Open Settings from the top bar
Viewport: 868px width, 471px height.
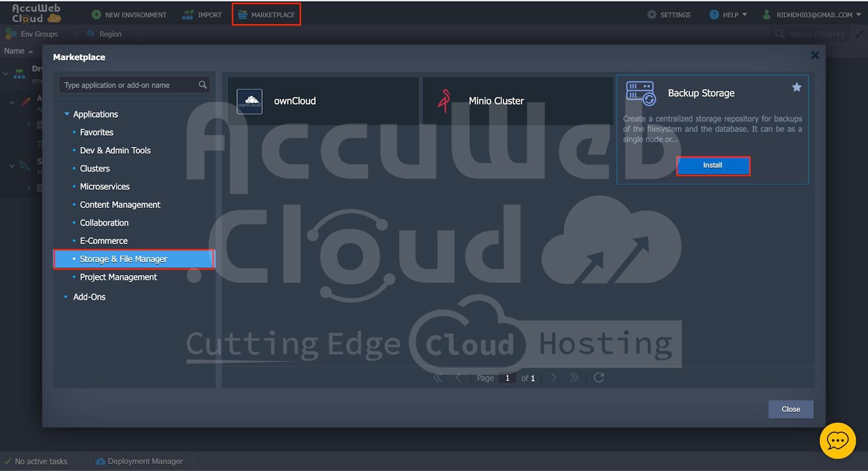coord(669,15)
